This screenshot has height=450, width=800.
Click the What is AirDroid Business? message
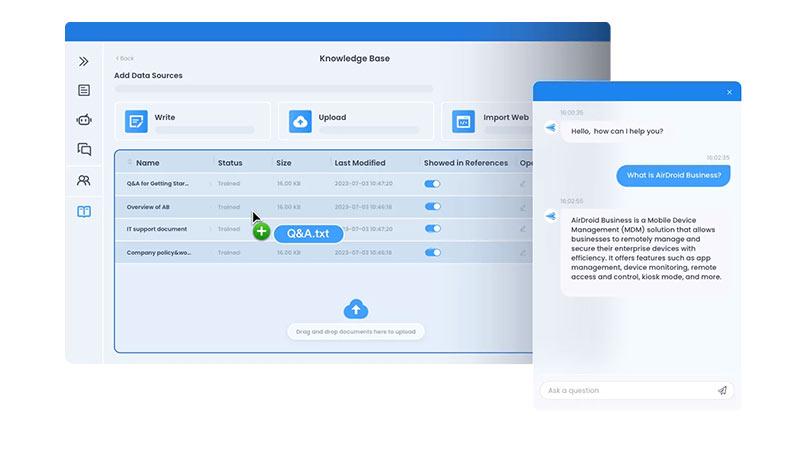point(673,176)
